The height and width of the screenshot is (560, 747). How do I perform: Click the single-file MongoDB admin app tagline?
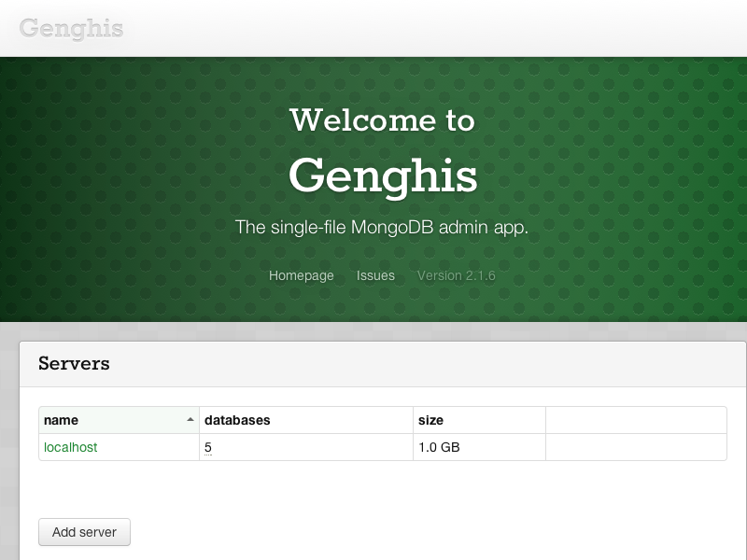[x=382, y=228]
